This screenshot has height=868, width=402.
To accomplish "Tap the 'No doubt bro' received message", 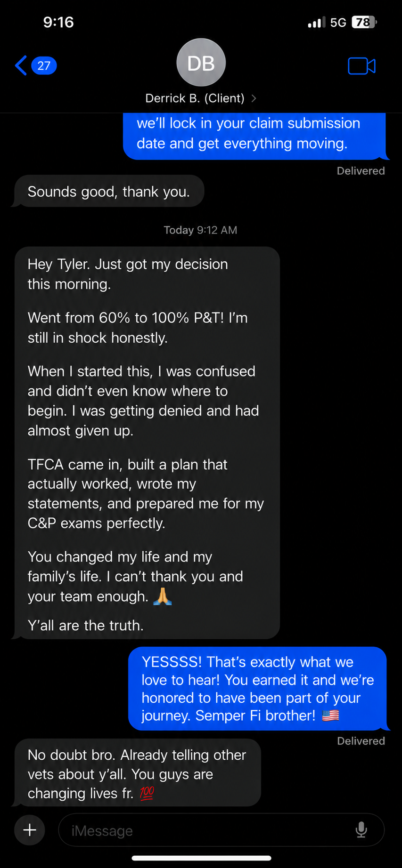I will [137, 773].
